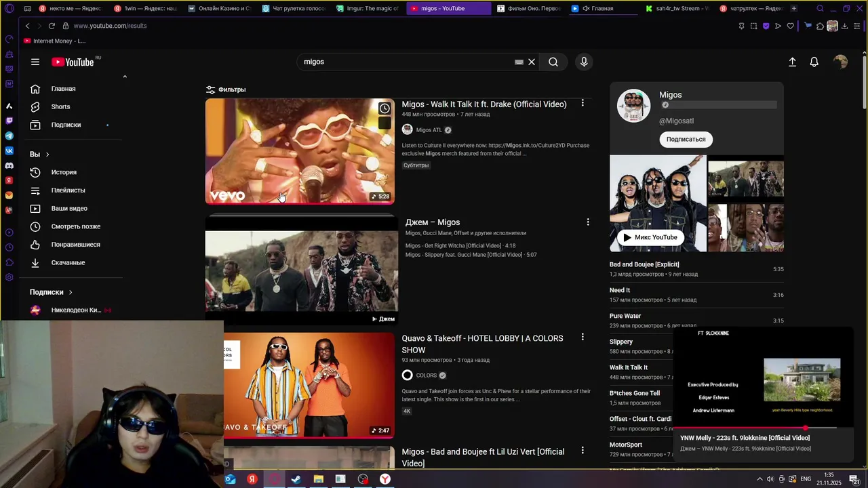Open Migos channel avatar in side panel

pos(633,106)
